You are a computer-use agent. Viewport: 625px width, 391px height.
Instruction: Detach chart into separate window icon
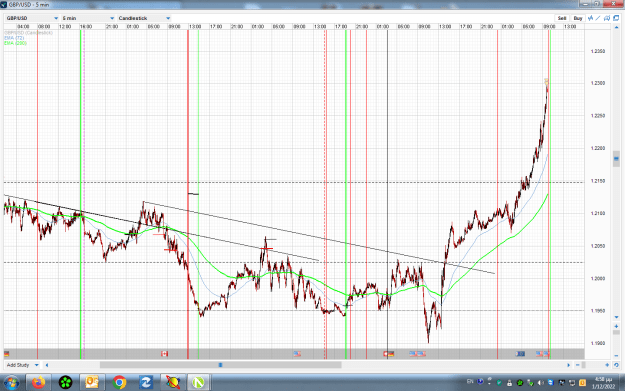pyautogui.click(x=616, y=18)
